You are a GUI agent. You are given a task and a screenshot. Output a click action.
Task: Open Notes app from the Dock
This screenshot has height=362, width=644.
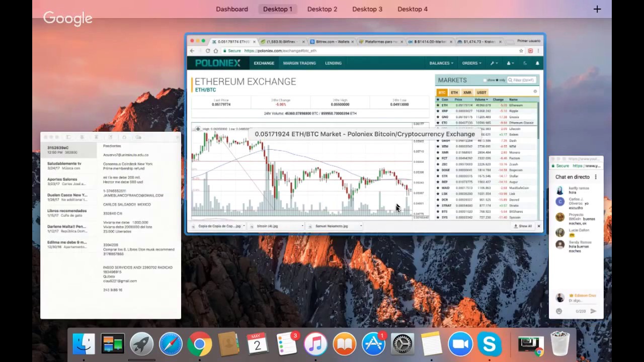432,344
